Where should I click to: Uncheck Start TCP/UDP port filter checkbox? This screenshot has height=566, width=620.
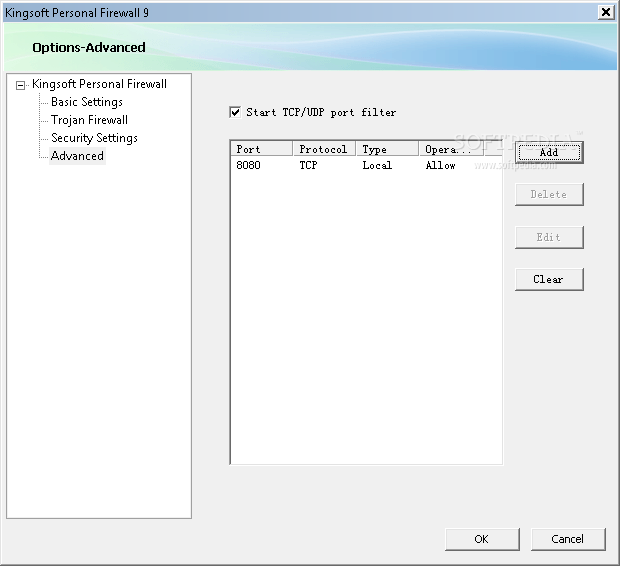coord(235,112)
